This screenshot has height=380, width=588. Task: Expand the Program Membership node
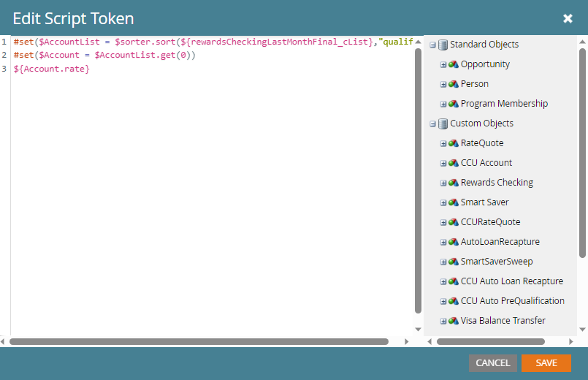(443, 104)
